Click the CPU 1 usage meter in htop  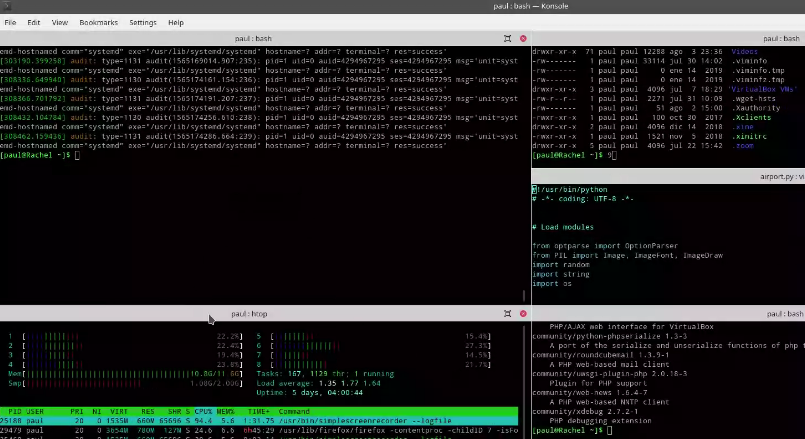tap(125, 336)
